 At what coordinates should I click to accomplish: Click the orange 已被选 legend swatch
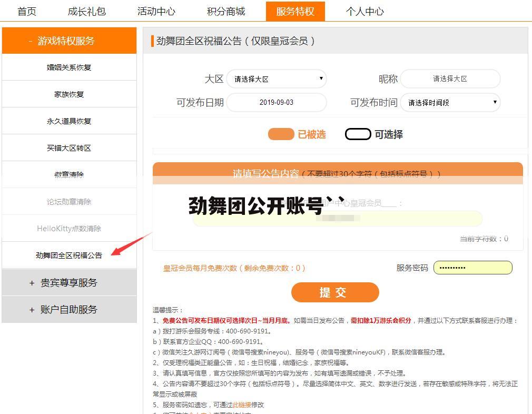tap(281, 134)
